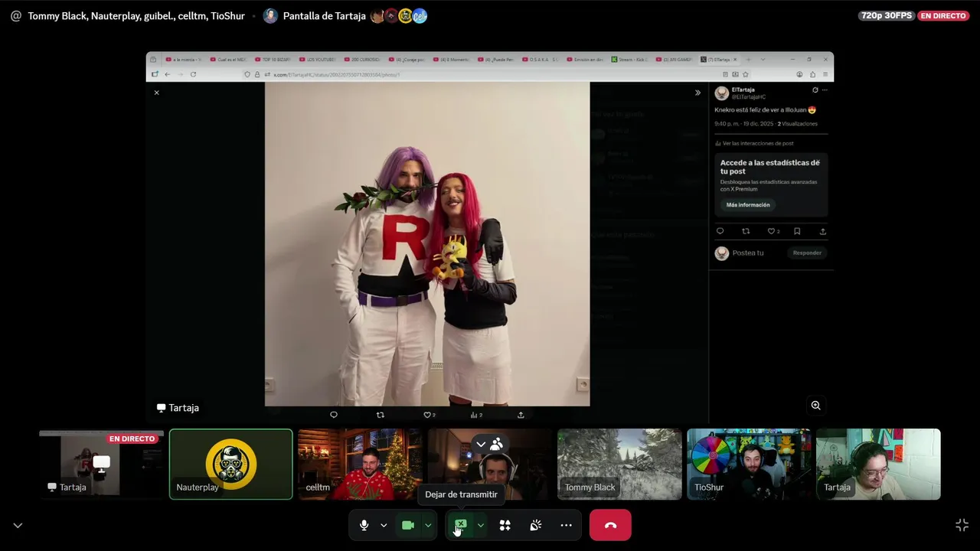Image resolution: width=980 pixels, height=551 pixels.
Task: Switch to the Stream - Kick browser tab
Action: (631, 59)
